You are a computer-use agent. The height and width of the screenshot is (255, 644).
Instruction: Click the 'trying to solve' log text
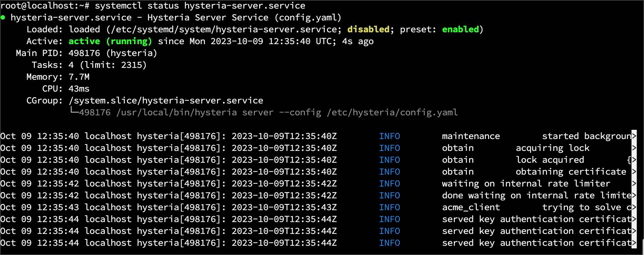pyautogui.click(x=582, y=207)
